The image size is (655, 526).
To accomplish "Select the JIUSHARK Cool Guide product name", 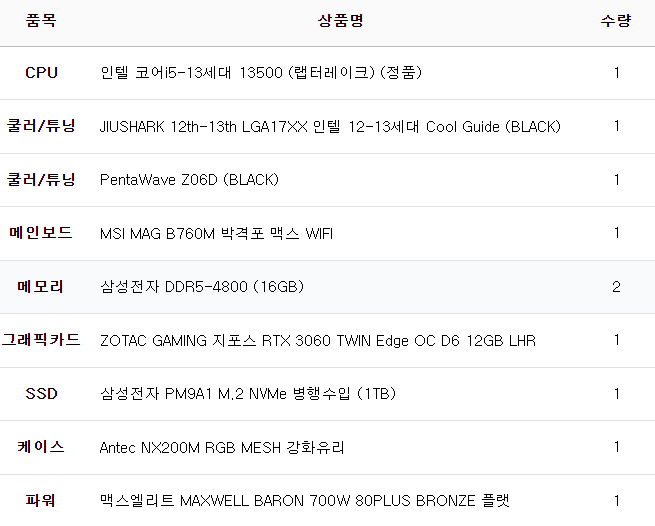I will click(330, 127).
